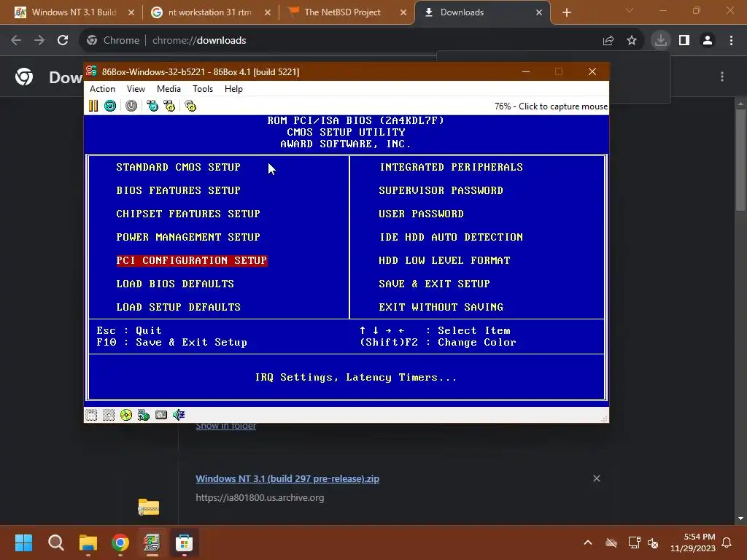The height and width of the screenshot is (560, 747).
Task: Pause emulation in 86Box toolbar
Action: click(93, 106)
